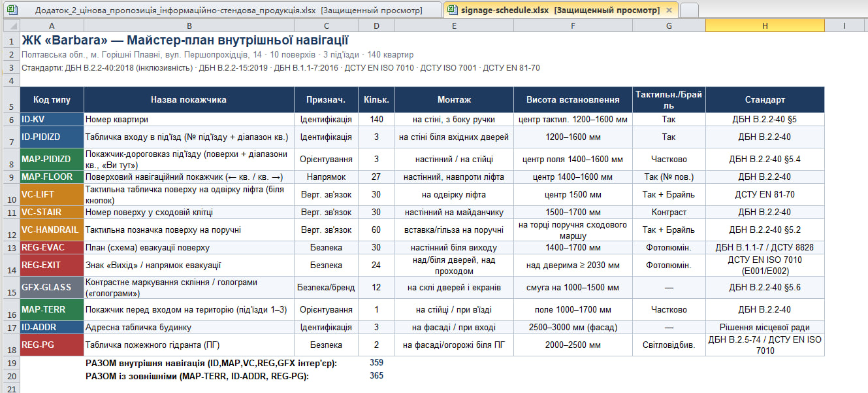The height and width of the screenshot is (393, 868).
Task: Select column G header
Action: tap(669, 26)
